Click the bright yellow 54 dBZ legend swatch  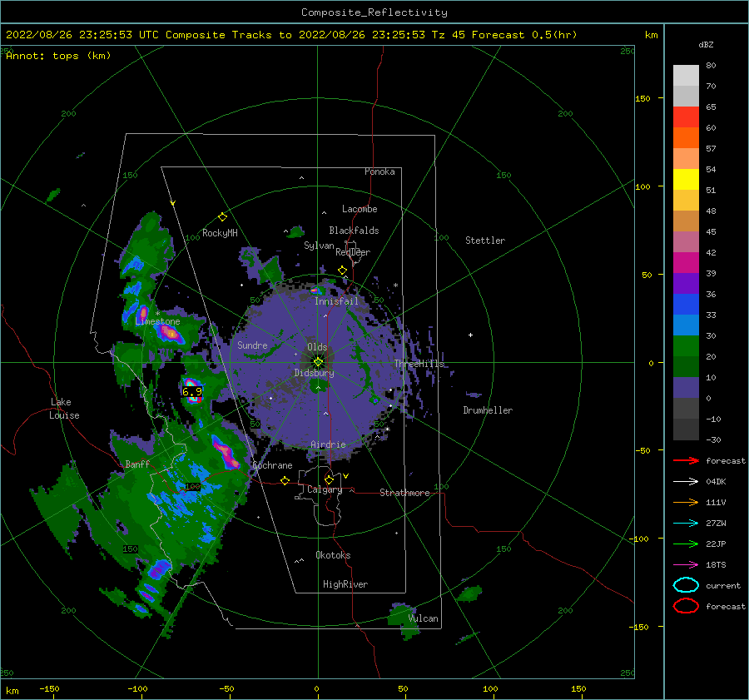tap(686, 179)
